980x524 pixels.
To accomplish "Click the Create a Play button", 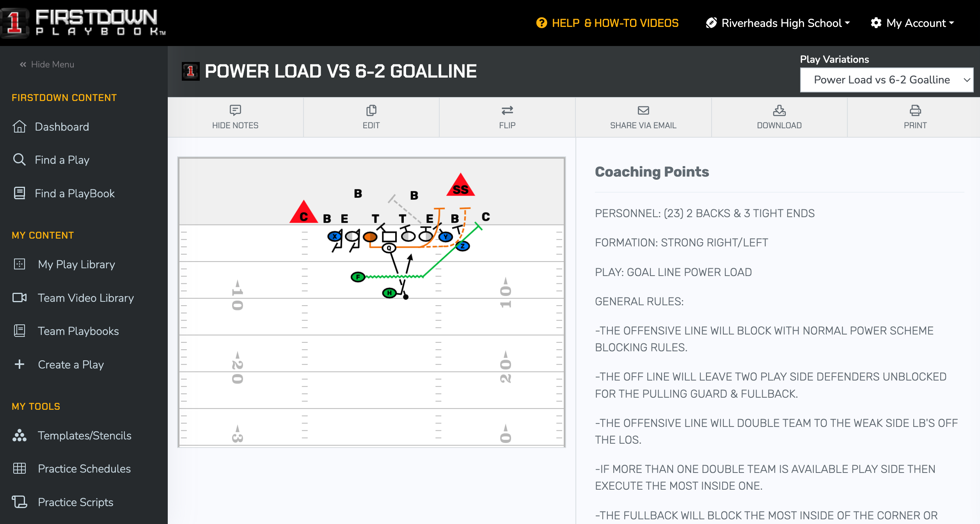I will coord(71,364).
